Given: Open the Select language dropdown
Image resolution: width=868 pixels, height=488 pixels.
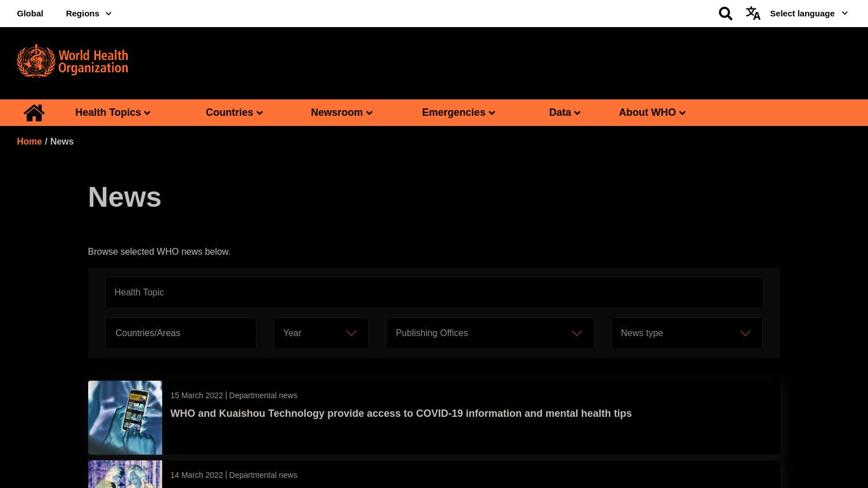Looking at the screenshot, I should (809, 14).
